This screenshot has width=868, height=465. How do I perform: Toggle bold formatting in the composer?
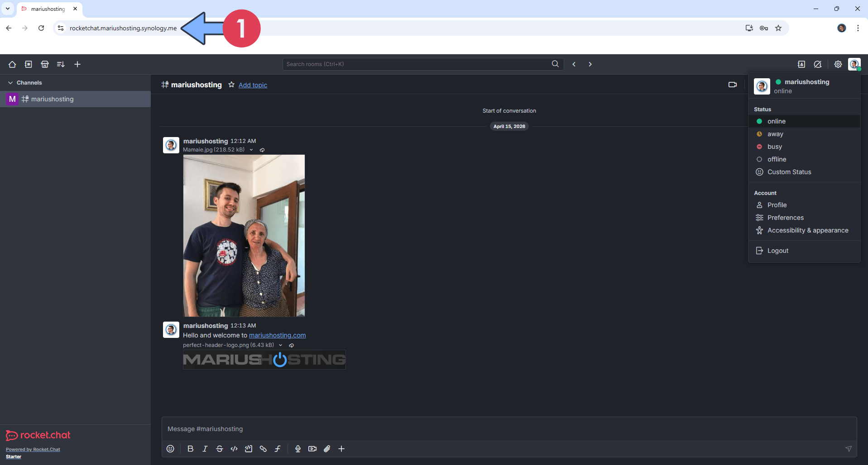pos(191,449)
